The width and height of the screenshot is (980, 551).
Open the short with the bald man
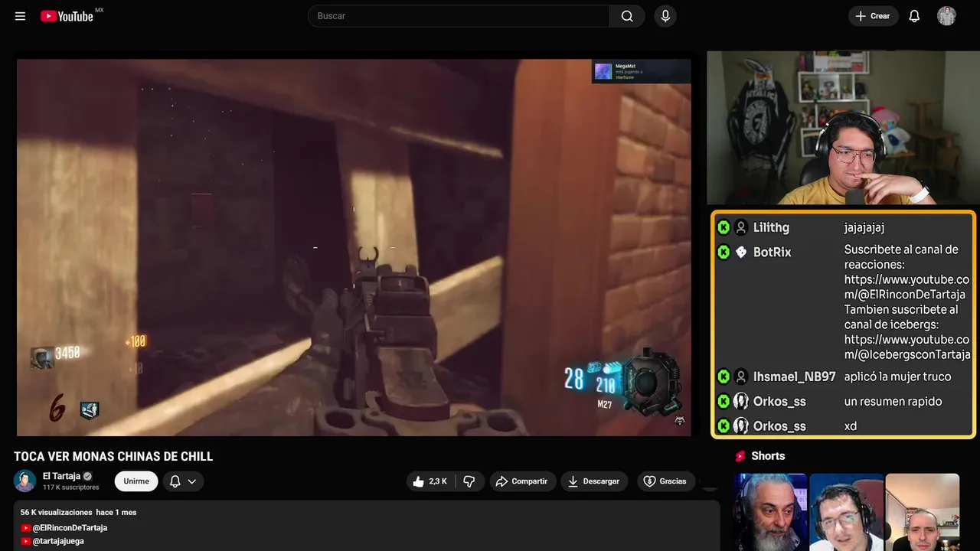(x=922, y=512)
